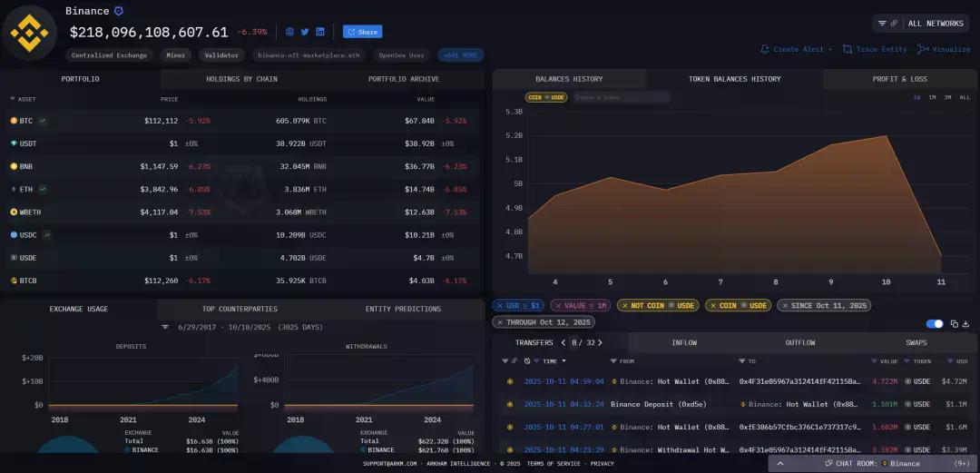Open Binance's Twitter profile icon
This screenshot has width=980, height=473.
click(305, 32)
